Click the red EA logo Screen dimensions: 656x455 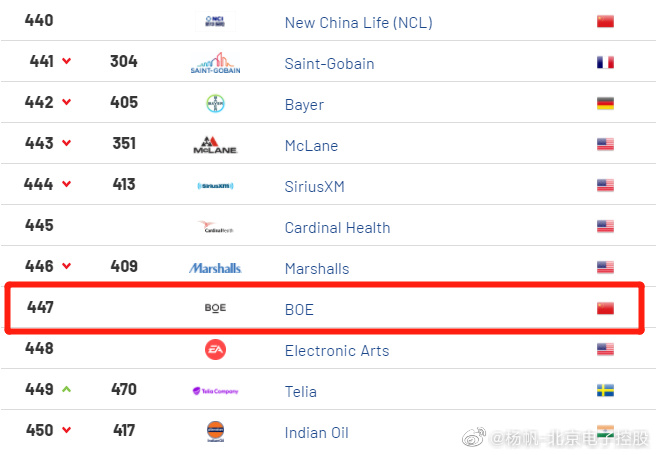[215, 350]
